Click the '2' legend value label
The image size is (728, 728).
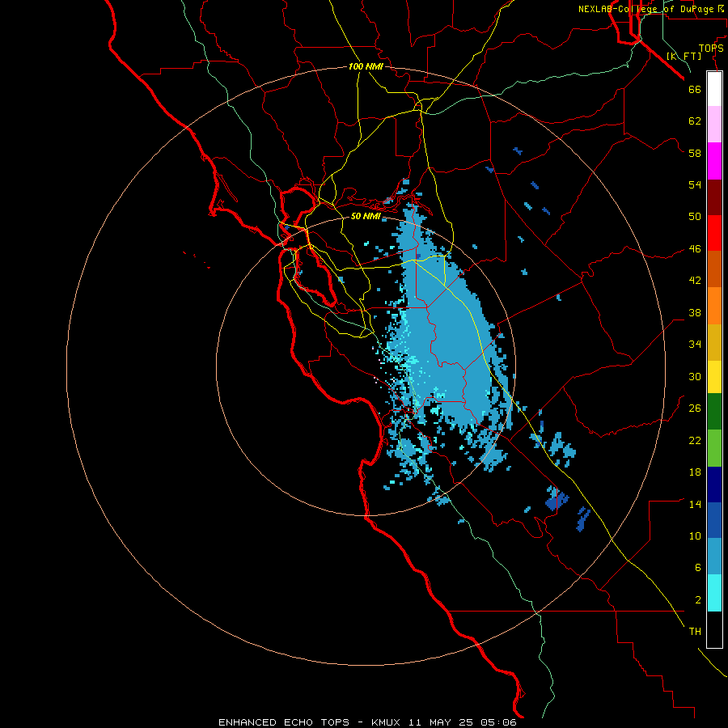click(698, 600)
